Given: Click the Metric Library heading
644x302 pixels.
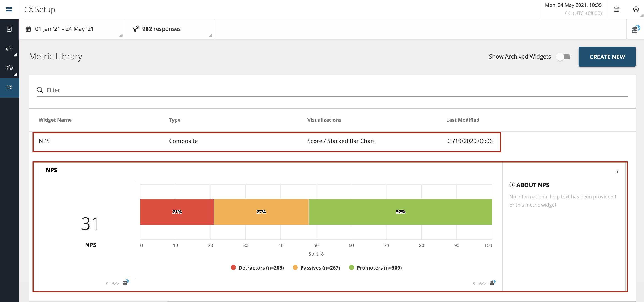Looking at the screenshot, I should pos(56,57).
